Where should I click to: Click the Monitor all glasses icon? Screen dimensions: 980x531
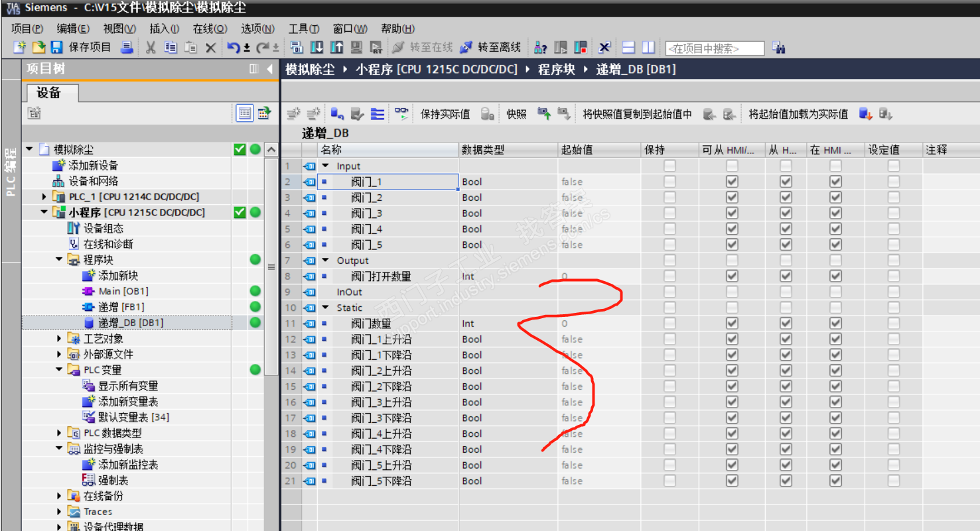point(401,113)
